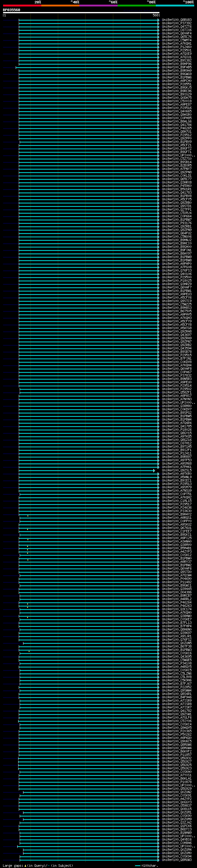Select UniRef100_Q41785 label
This screenshot has width=197, height=868.
(176, 426)
